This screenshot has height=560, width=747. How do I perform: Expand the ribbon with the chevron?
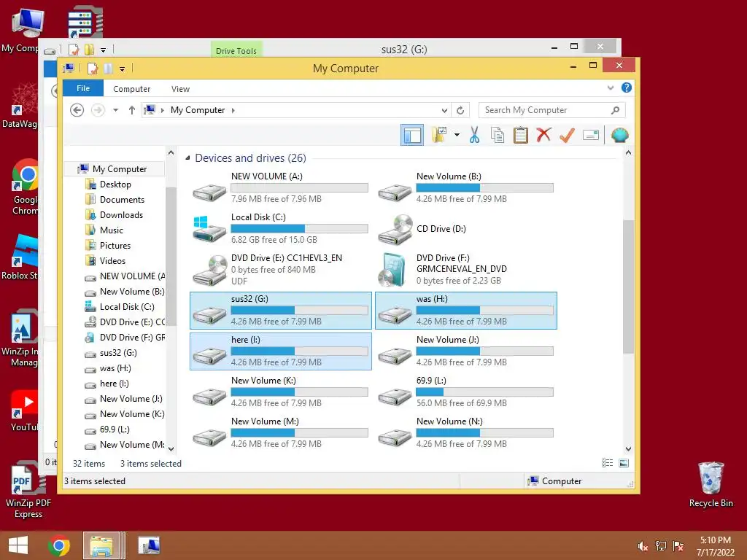[x=611, y=87]
